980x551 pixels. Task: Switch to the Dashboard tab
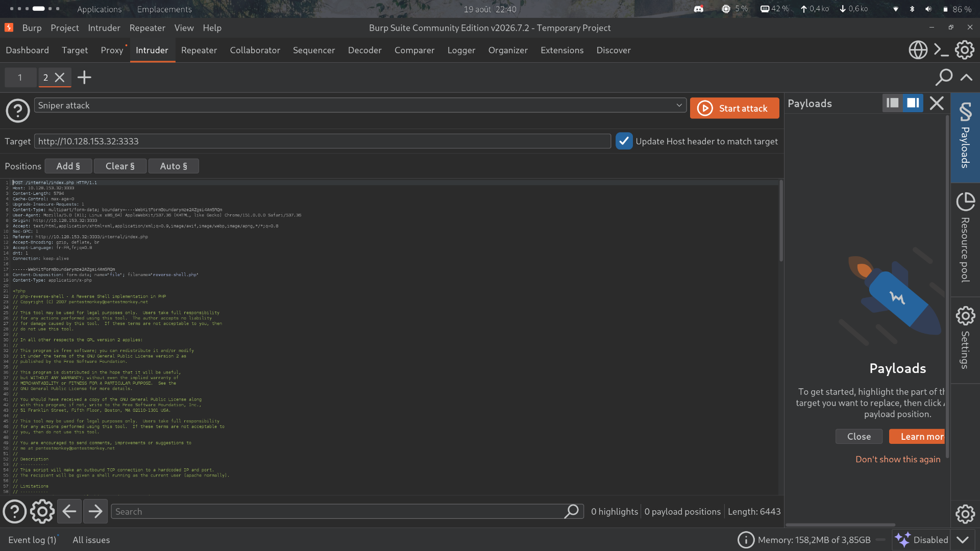click(x=28, y=50)
